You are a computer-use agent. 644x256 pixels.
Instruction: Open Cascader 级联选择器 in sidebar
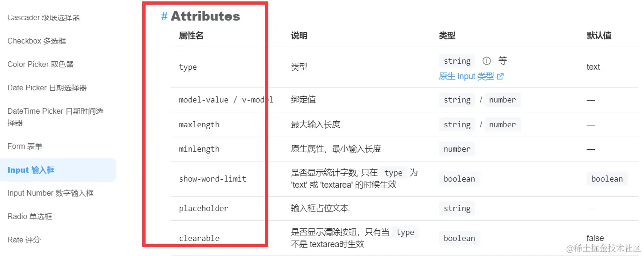click(44, 18)
